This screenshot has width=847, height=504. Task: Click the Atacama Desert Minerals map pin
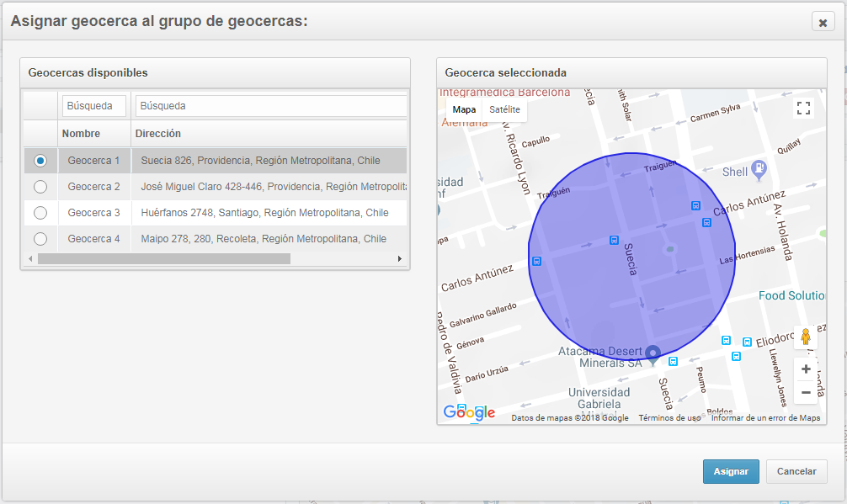point(653,353)
